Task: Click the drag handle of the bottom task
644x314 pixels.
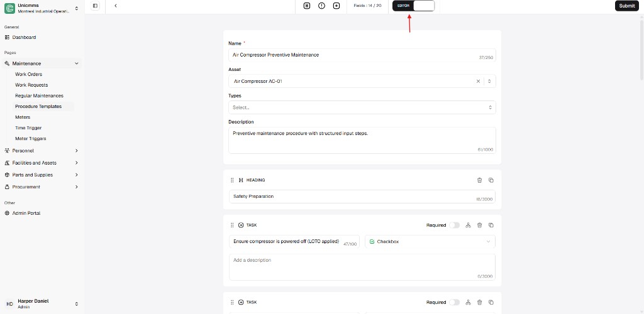Action: [232, 302]
